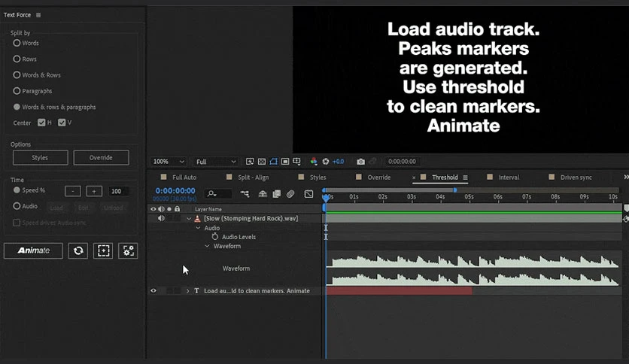Open the Text Force panel menu

38,15
